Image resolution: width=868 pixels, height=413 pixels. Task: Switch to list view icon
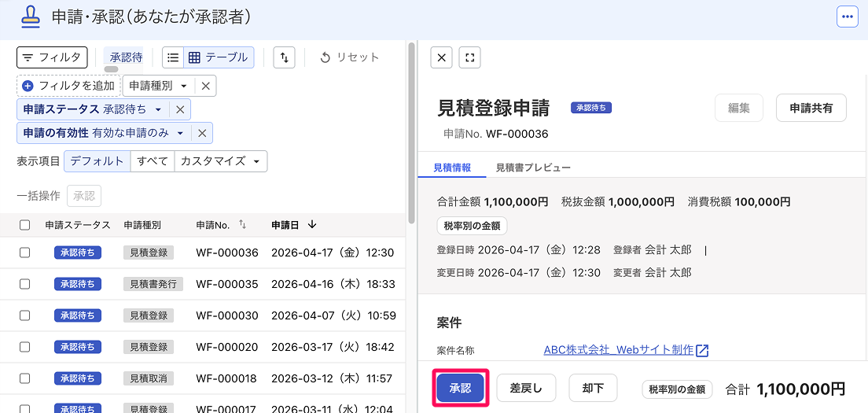173,57
